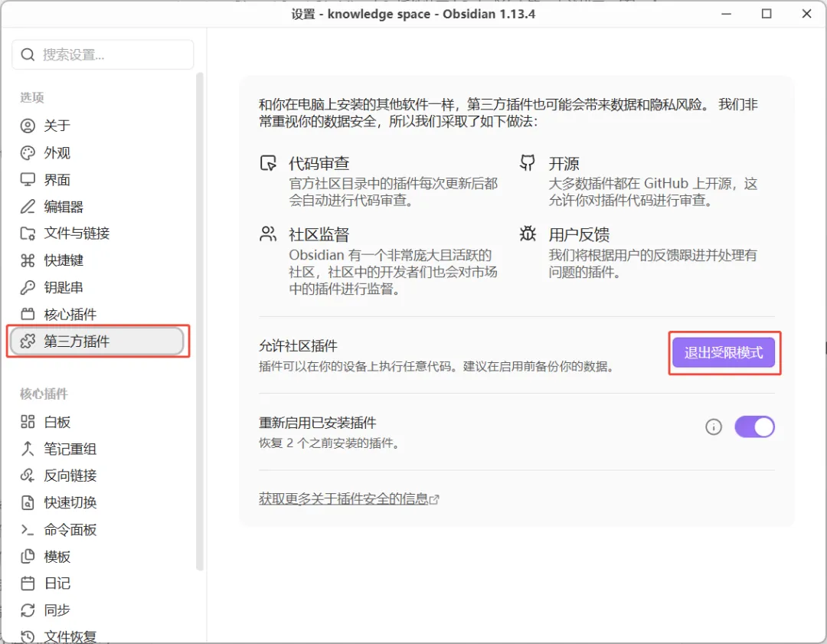Click the 第三方插件 puzzle piece icon
Viewport: 827px width, 644px height.
point(28,342)
